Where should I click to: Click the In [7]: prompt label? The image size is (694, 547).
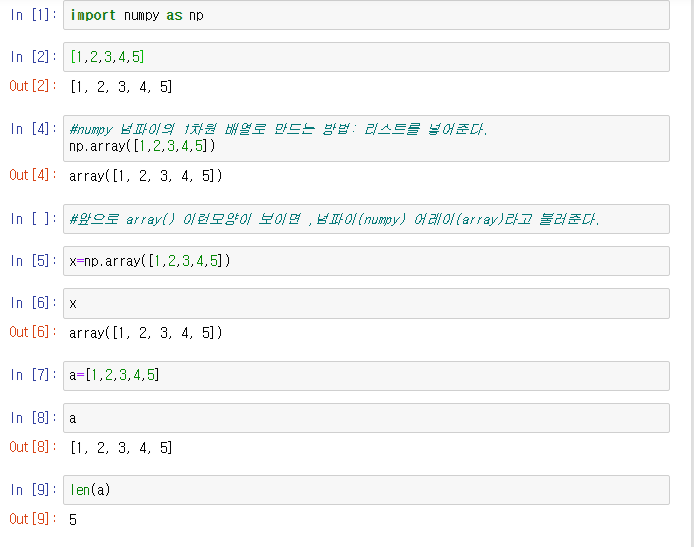(x=34, y=375)
